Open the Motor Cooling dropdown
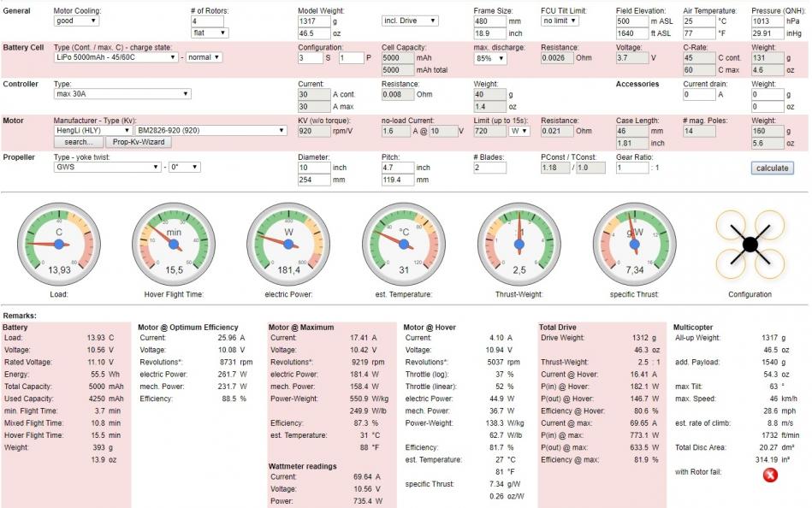 tap(76, 21)
